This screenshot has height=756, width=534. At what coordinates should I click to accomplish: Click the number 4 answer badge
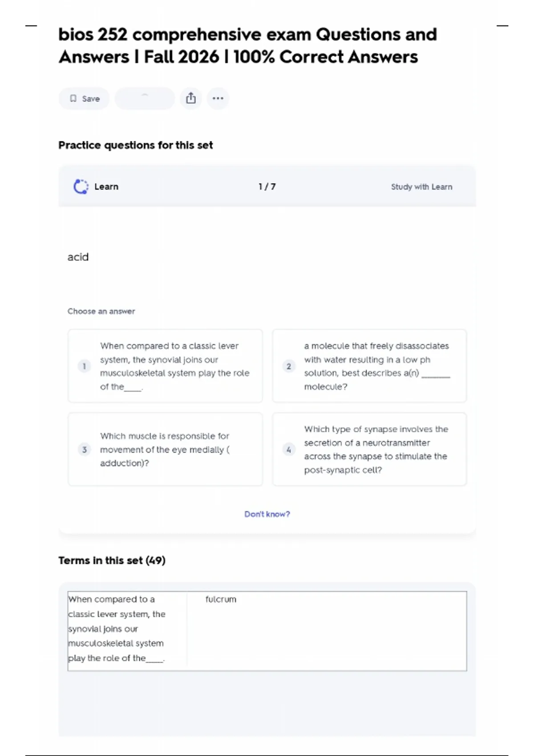click(x=289, y=449)
